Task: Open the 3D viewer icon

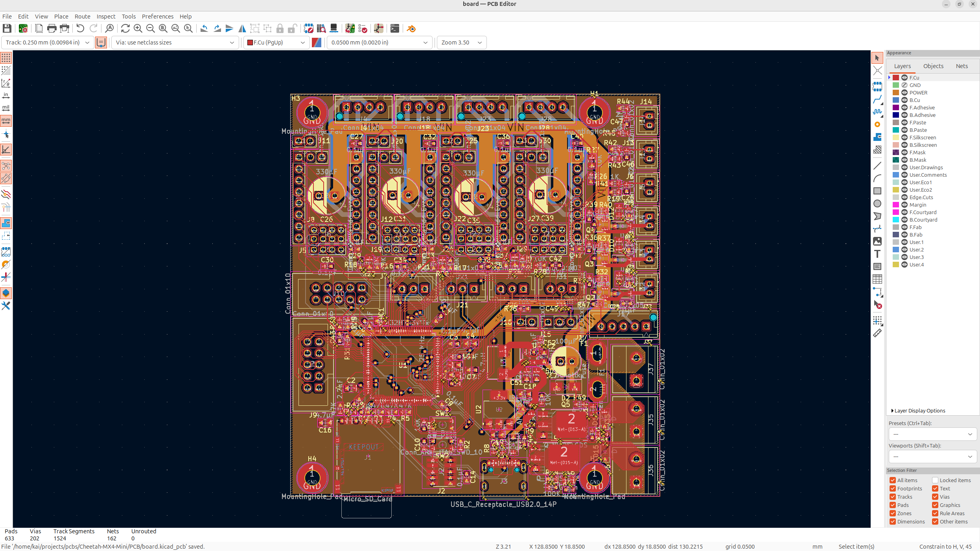Action: pyautogui.click(x=334, y=28)
